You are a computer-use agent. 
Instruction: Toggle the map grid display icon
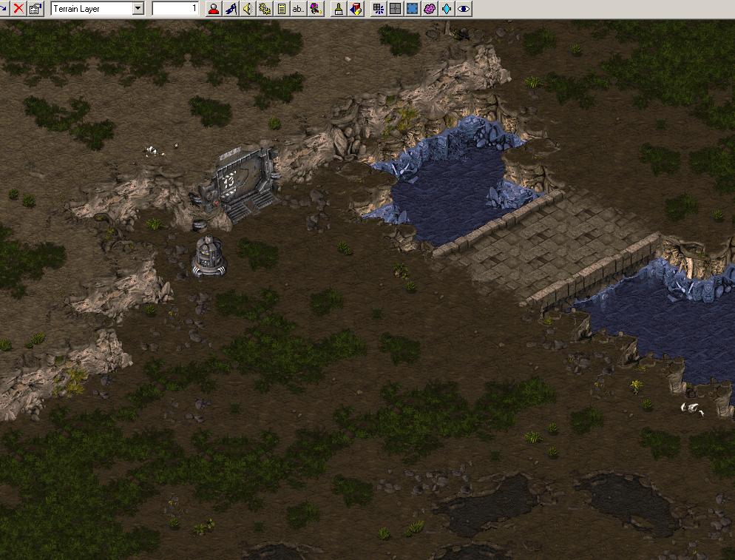[396, 9]
